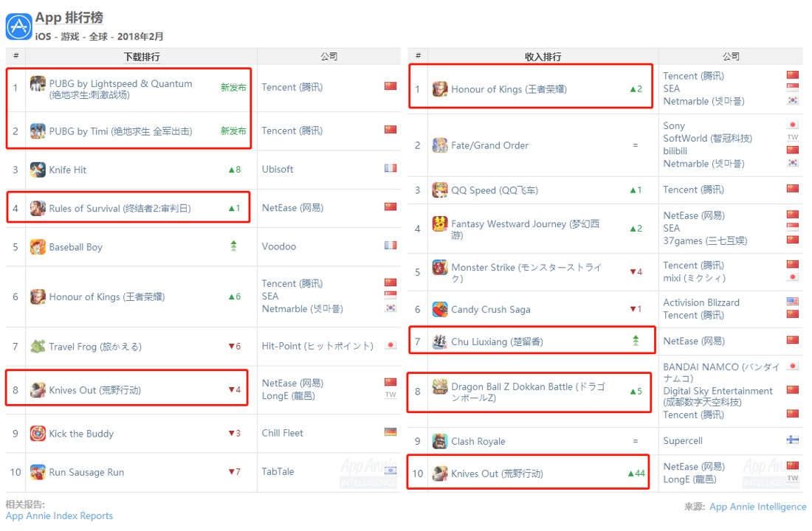Image resolution: width=812 pixels, height=531 pixels.
Task: Click the Monster Strike game icon
Action: tap(440, 267)
